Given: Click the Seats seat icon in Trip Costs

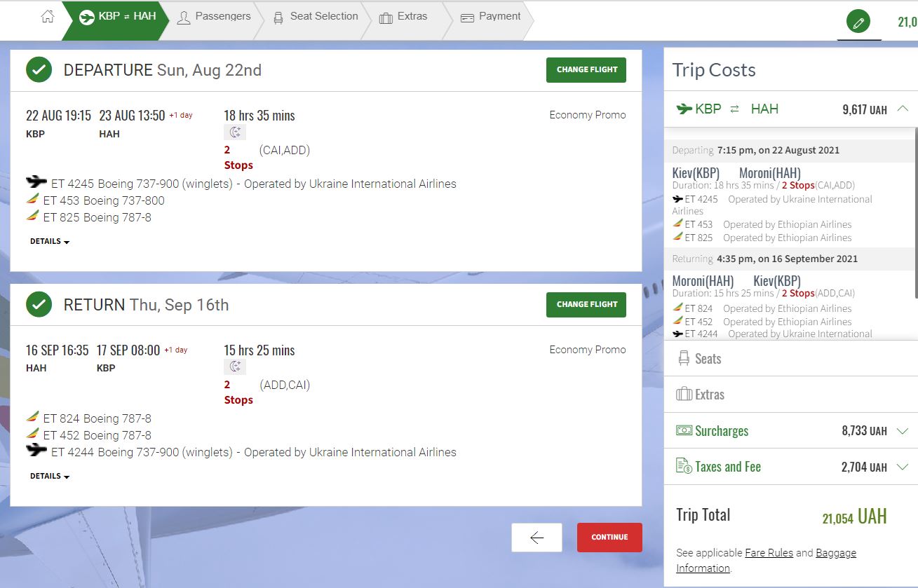Looking at the screenshot, I should coord(683,359).
